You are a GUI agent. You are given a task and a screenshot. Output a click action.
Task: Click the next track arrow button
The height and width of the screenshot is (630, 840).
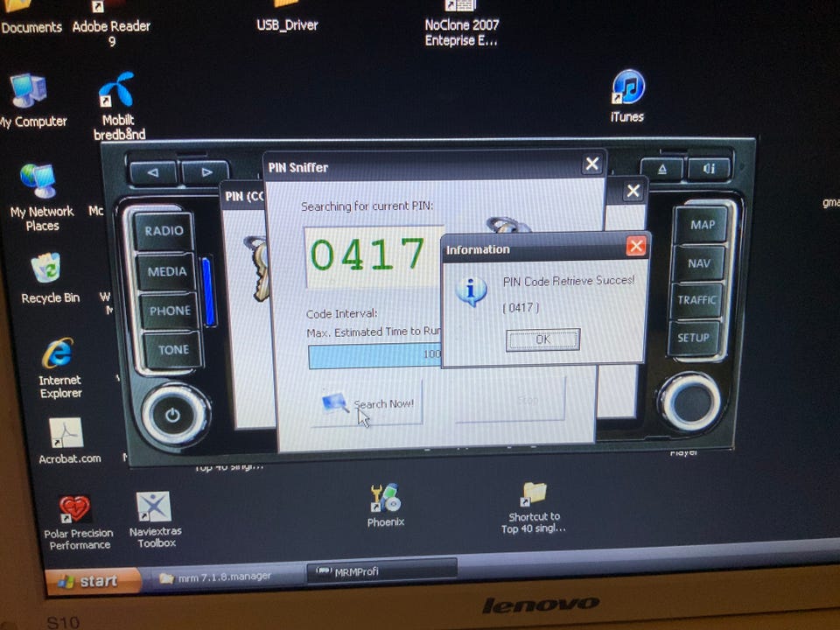tap(205, 172)
